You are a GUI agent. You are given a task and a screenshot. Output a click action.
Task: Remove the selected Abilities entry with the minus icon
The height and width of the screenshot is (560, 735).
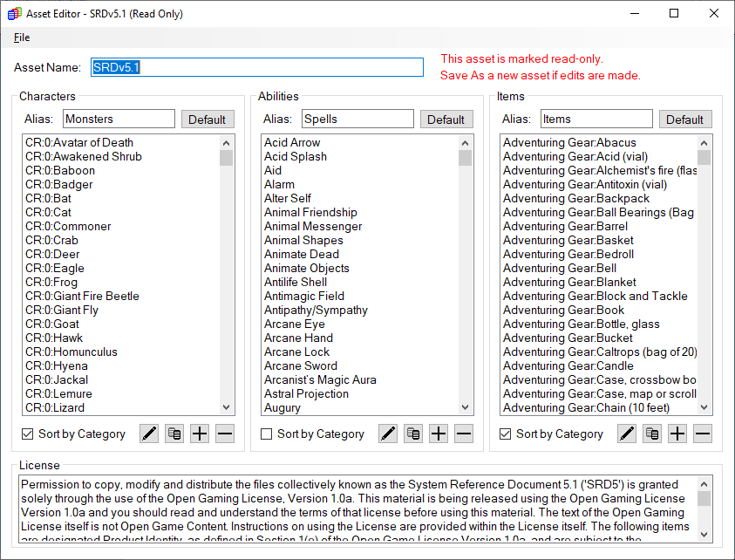464,434
